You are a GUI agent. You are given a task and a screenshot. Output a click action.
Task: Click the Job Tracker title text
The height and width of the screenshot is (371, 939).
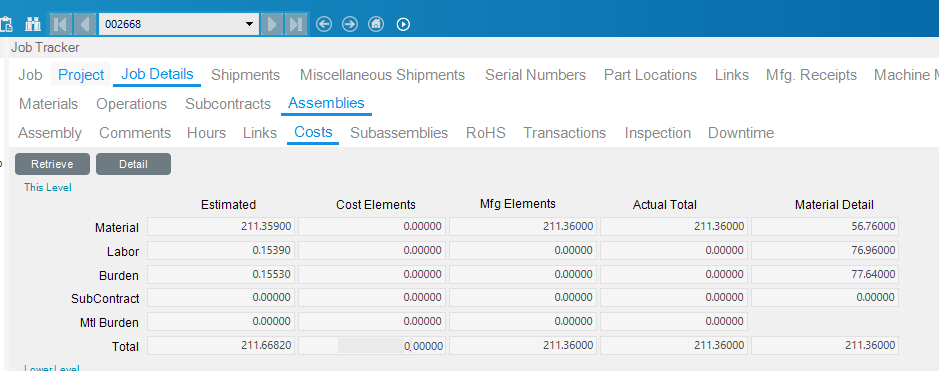[x=45, y=47]
